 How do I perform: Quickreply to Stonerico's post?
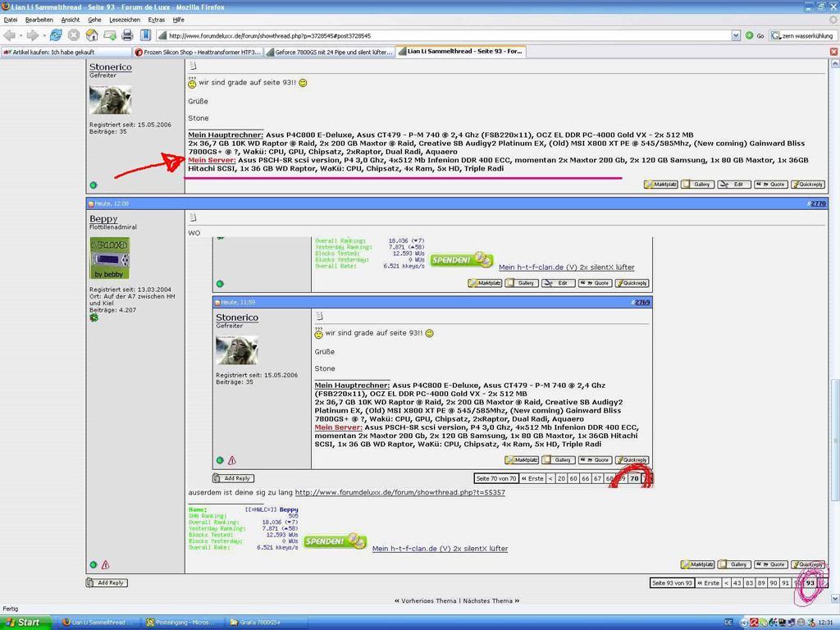[808, 185]
